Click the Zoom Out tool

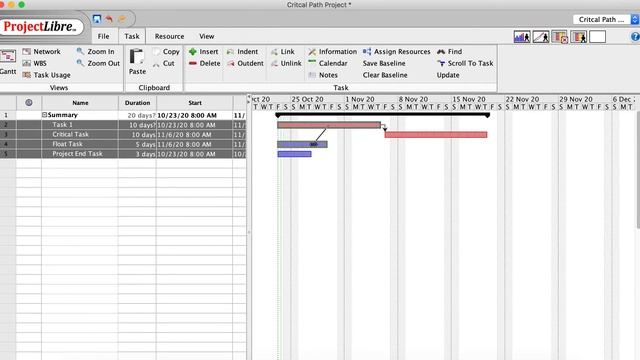98,63
